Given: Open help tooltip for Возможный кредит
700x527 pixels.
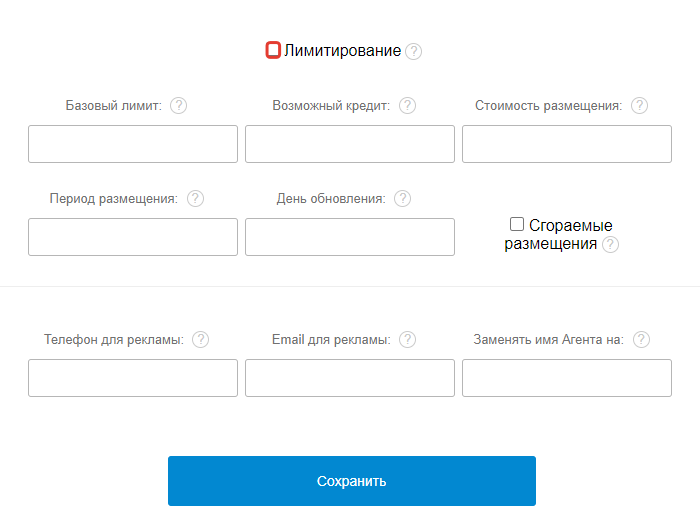Looking at the screenshot, I should (x=407, y=105).
